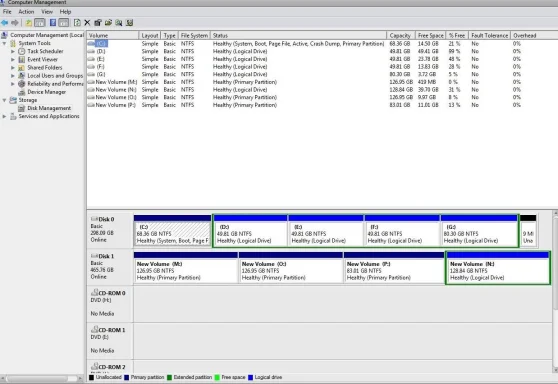This screenshot has width=558, height=384.
Task: Sort by the Capacity column header
Action: tap(401, 36)
